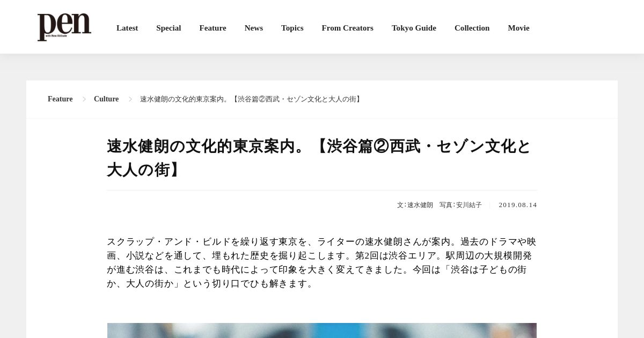Click the Feature breadcrumb link
Viewport: 644px width, 338px height.
pyautogui.click(x=60, y=99)
